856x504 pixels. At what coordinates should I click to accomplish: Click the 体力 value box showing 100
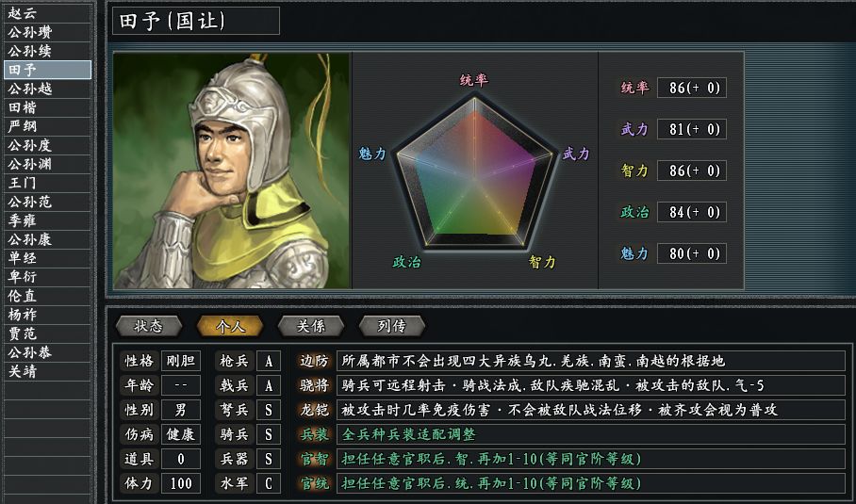180,483
